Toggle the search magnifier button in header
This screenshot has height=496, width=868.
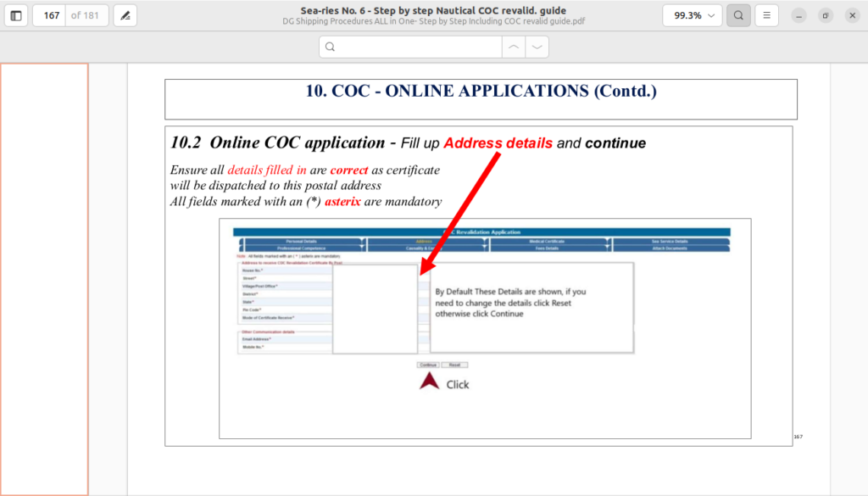click(x=738, y=15)
